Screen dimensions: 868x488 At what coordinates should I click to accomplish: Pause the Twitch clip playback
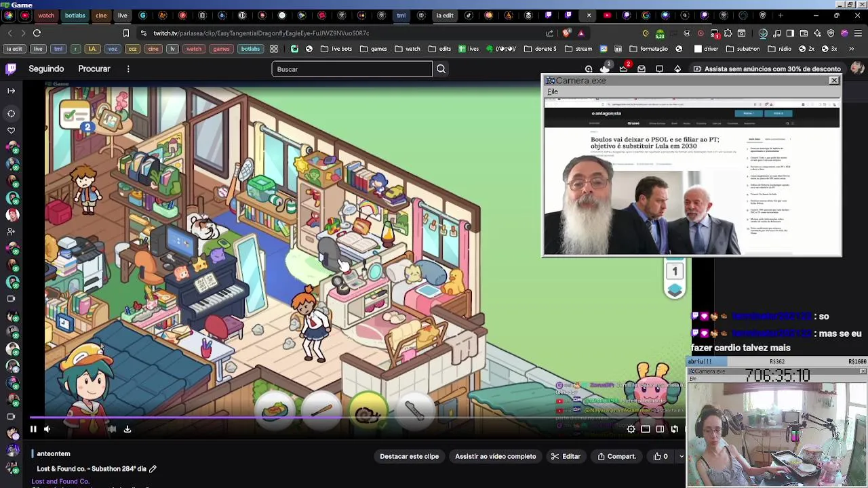click(33, 429)
